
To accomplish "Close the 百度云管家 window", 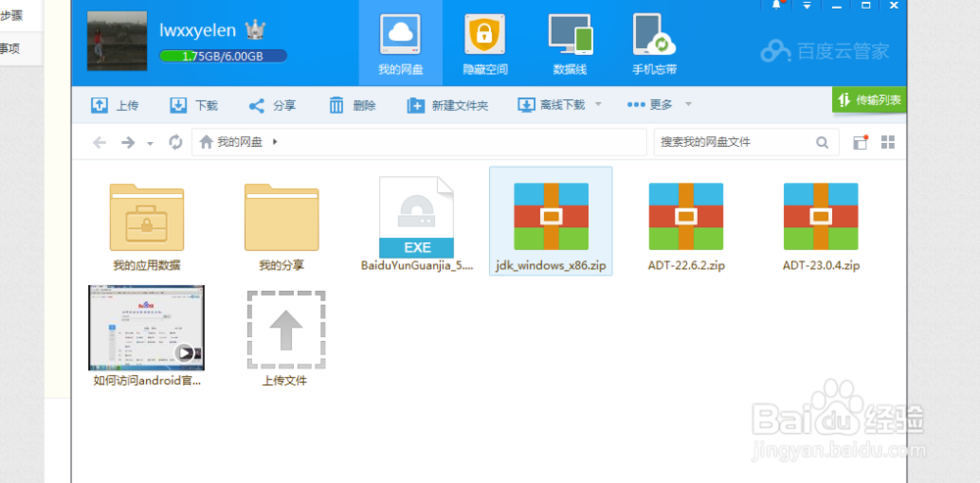I will tap(894, 5).
